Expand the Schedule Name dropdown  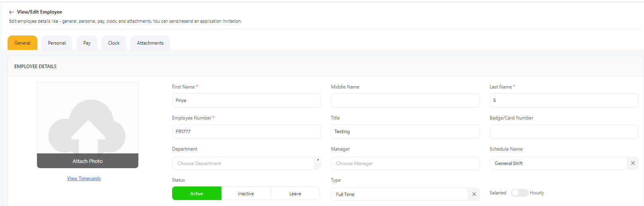[558, 163]
